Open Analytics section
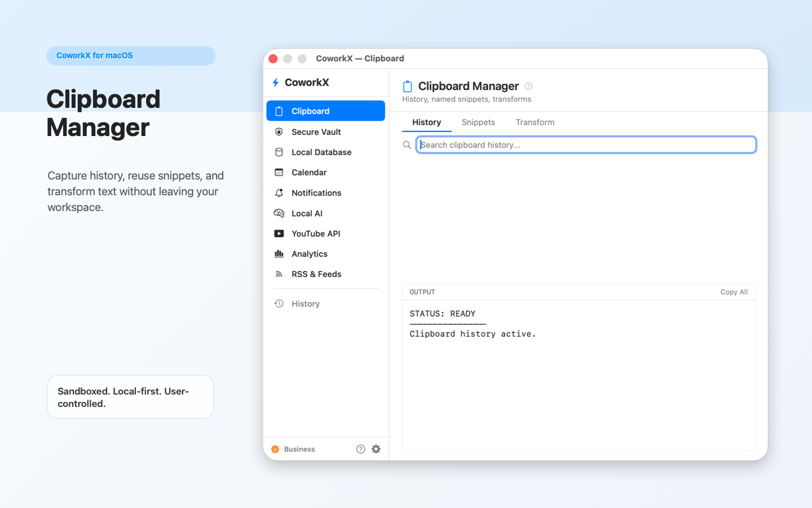Screen dimensions: 812x508 [325, 254]
